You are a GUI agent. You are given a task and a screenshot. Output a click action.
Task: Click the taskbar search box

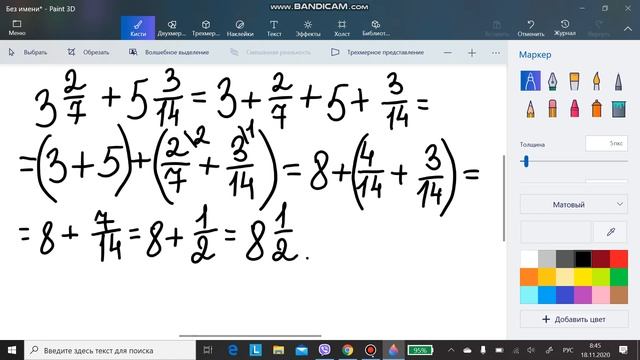[110, 350]
